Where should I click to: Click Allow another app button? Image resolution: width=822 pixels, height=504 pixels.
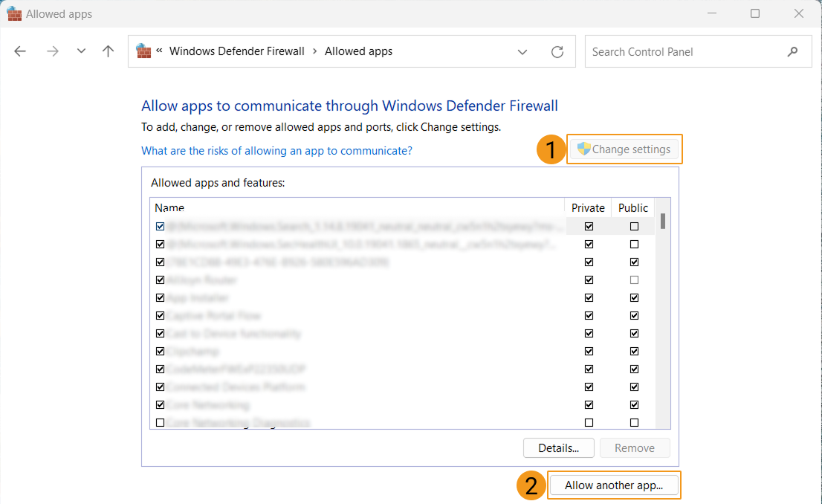click(614, 485)
